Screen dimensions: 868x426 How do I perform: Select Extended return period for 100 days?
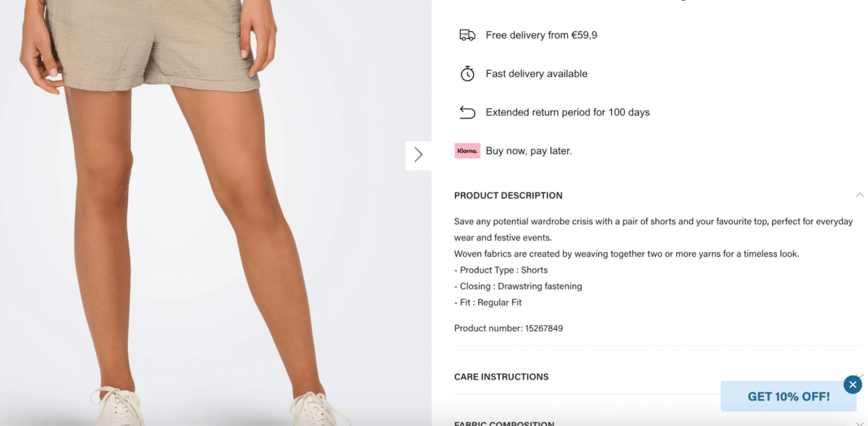567,112
